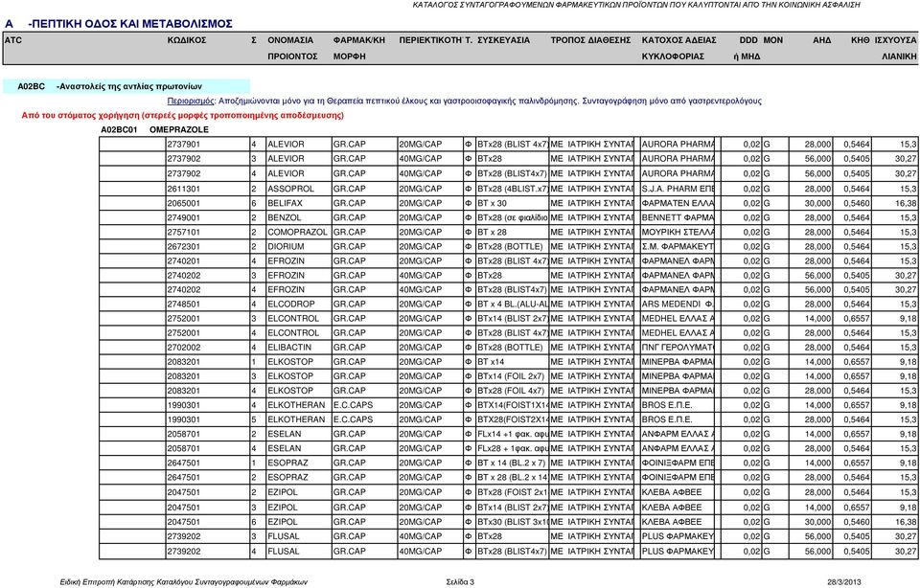Click the 'DDD ή ΜΗΔ' column header
The height and width of the screenshot is (588, 920).
tap(747, 48)
